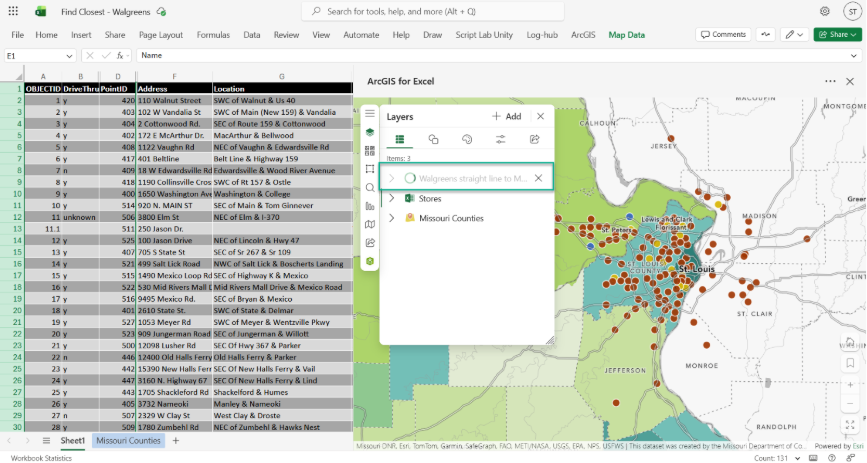The height and width of the screenshot is (463, 867).
Task: Open Workbook Statistics in status bar
Action: click(x=41, y=458)
